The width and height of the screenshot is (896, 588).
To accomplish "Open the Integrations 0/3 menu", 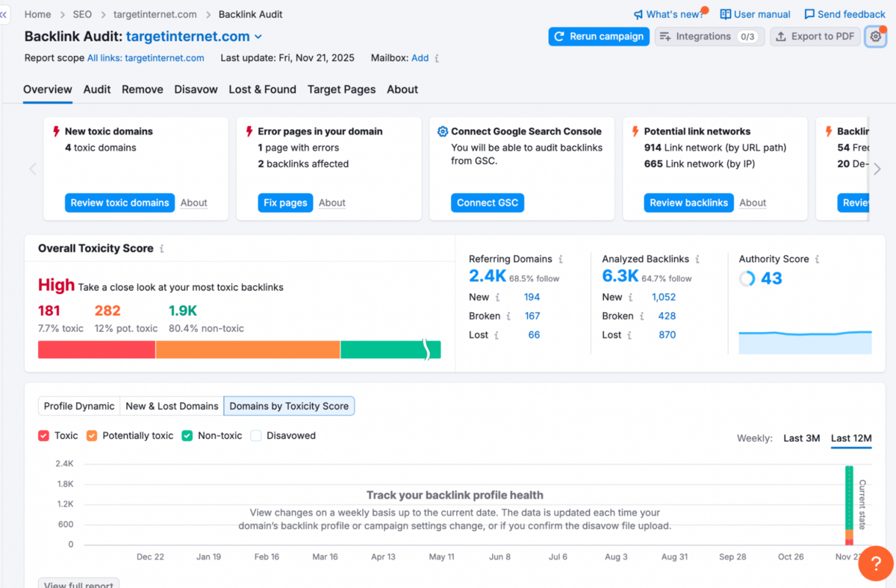I will tap(709, 37).
